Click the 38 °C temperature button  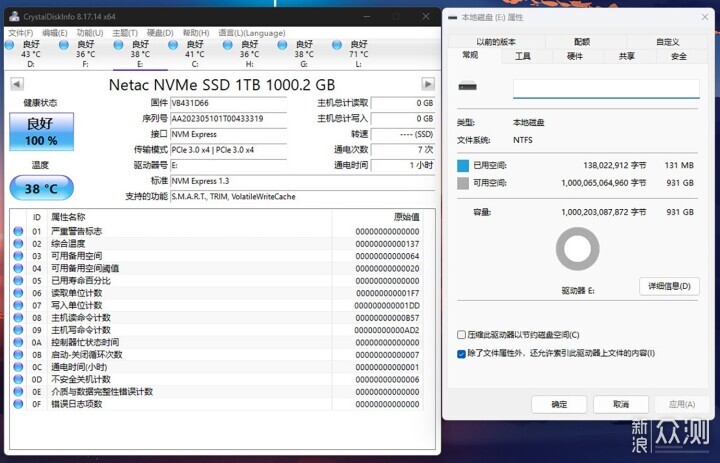(x=41, y=188)
